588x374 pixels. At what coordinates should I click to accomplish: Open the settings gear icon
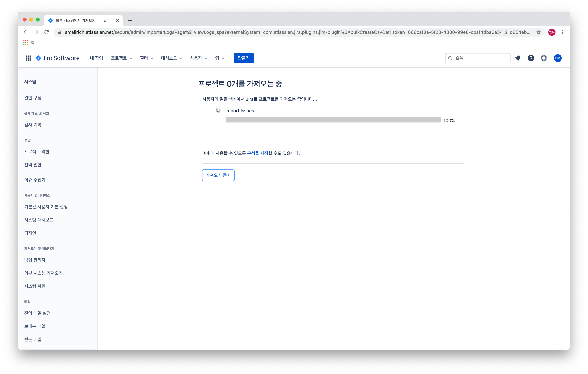[x=544, y=58]
